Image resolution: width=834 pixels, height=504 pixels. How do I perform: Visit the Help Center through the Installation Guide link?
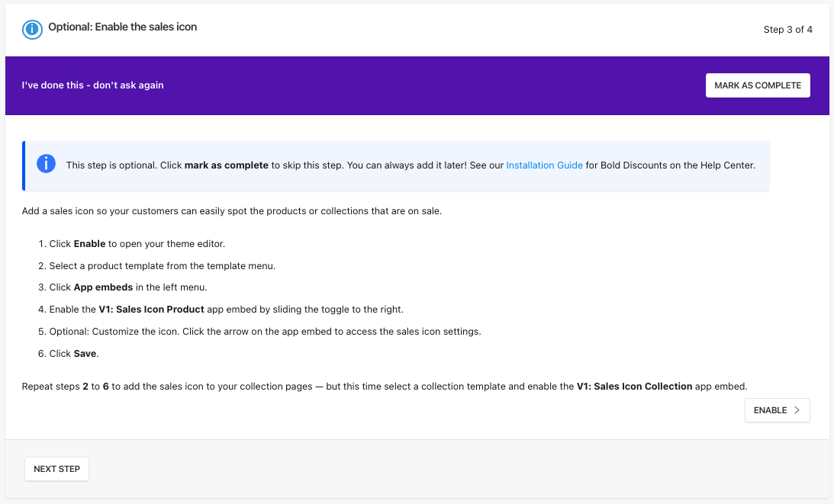[544, 165]
